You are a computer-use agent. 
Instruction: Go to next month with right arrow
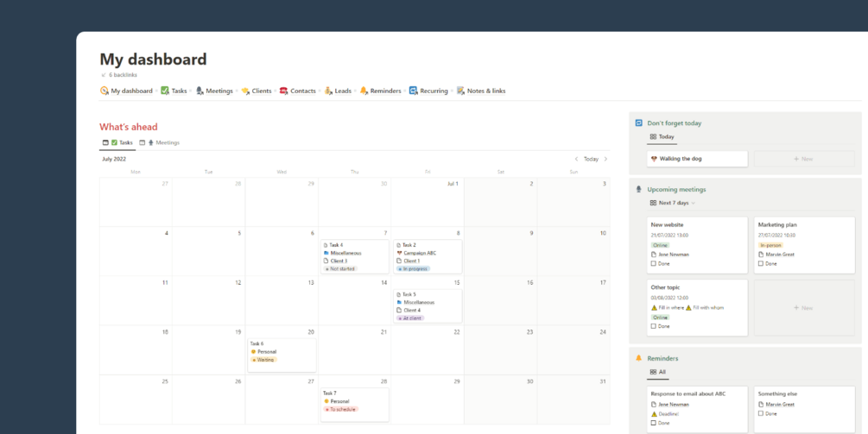[605, 159]
